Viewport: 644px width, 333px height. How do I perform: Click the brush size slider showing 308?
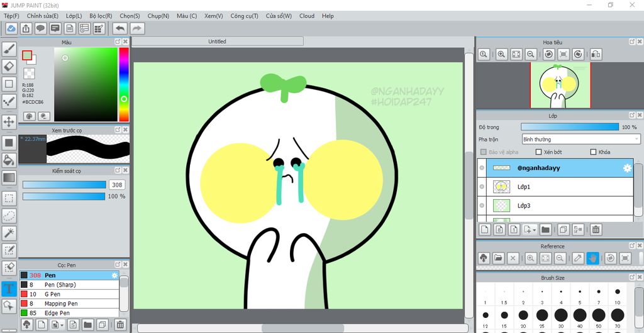65,185
